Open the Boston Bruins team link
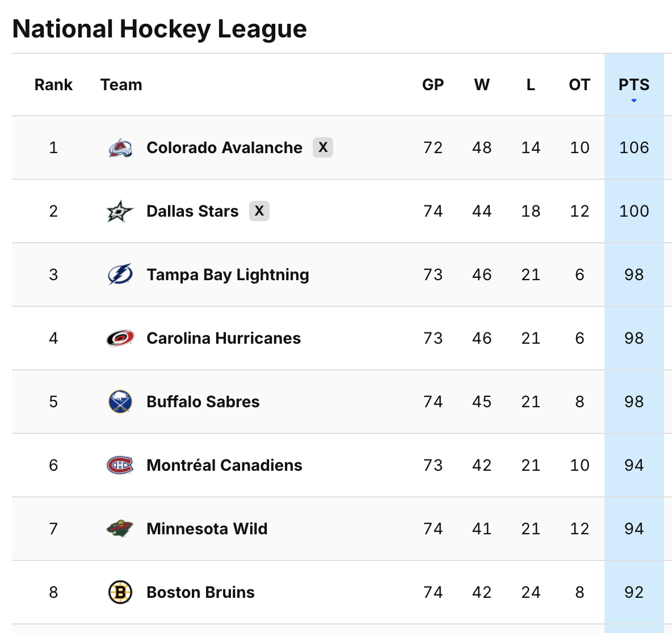This screenshot has height=633, width=672. tap(200, 593)
